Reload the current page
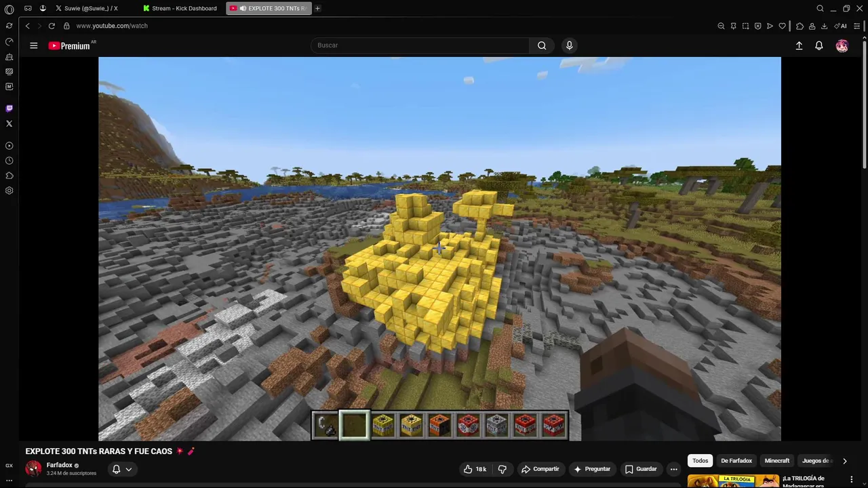This screenshot has height=488, width=868. tap(52, 26)
